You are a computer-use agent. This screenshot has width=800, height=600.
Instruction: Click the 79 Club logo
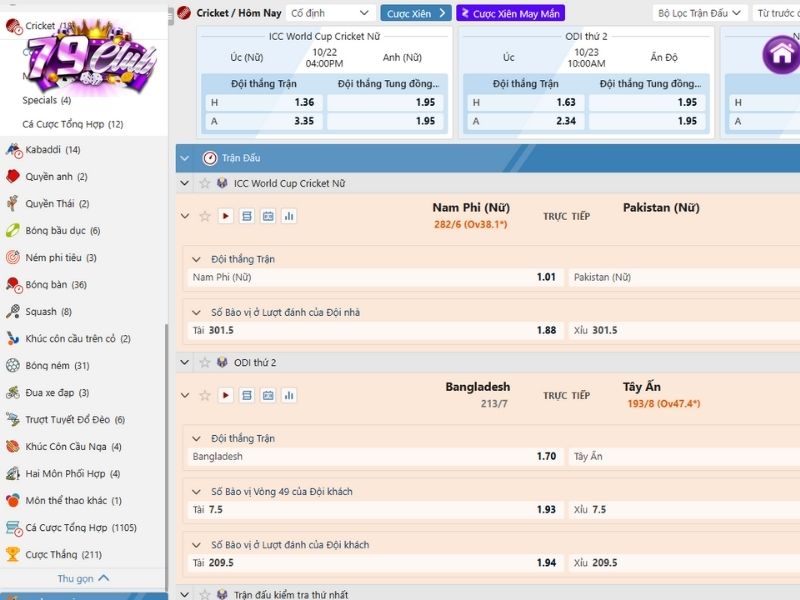(x=90, y=60)
